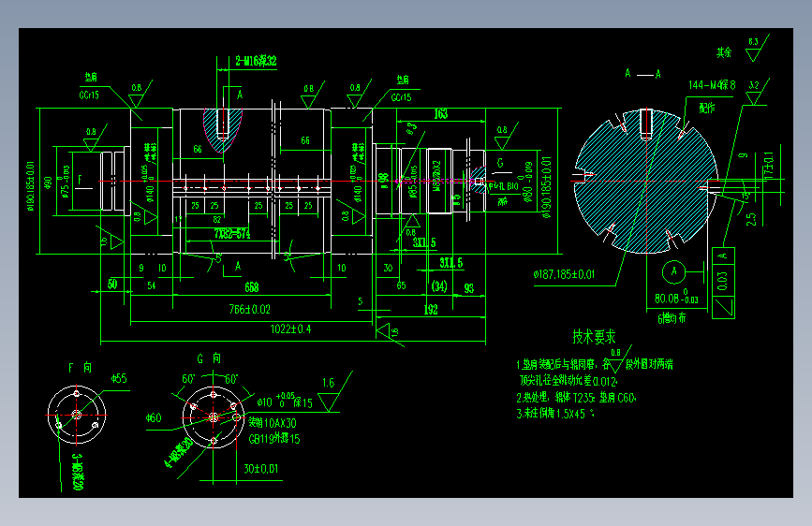Select the hatched A-A circular section view

pos(646,182)
